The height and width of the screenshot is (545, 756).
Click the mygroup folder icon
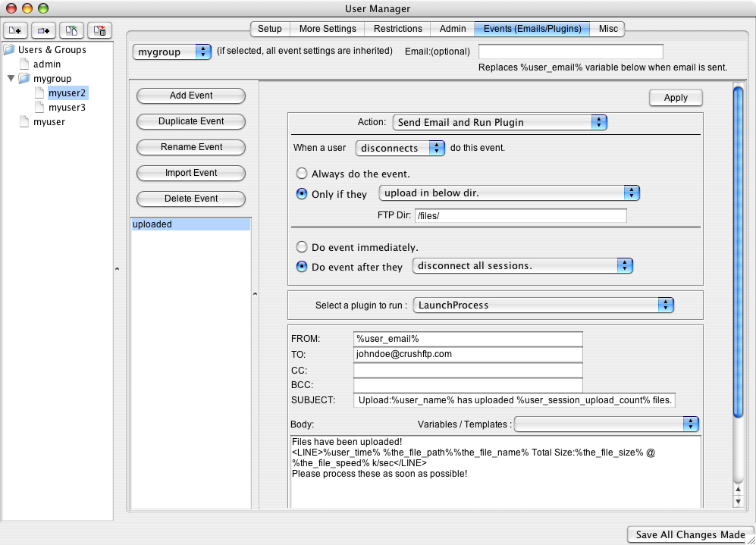[x=24, y=79]
